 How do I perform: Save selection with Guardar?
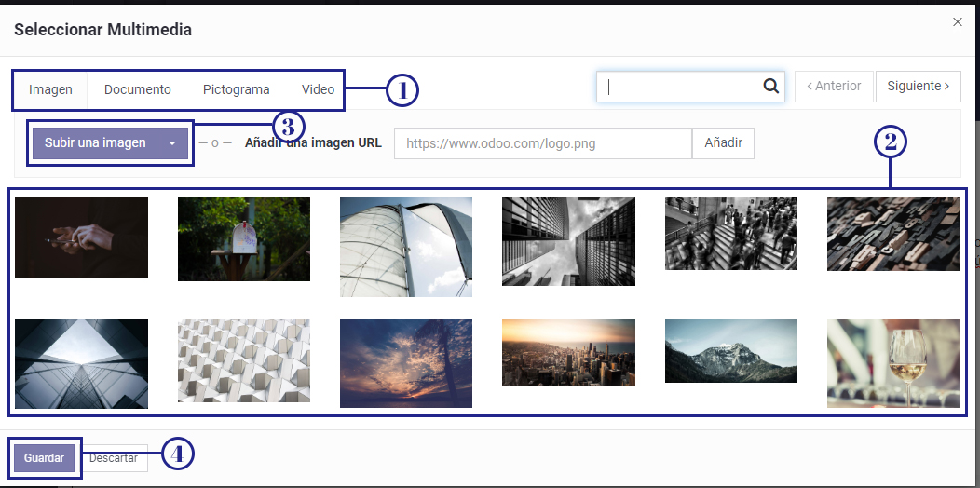[45, 458]
